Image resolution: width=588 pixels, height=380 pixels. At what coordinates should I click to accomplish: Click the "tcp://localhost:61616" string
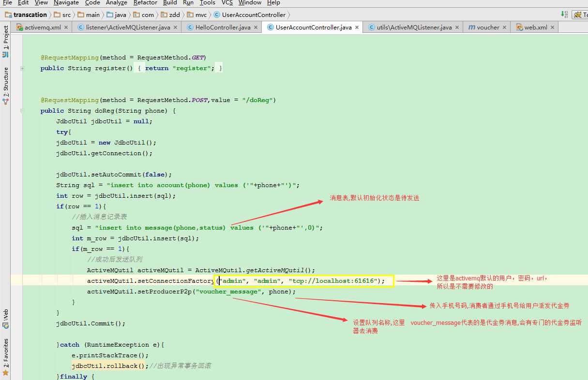tap(333, 281)
